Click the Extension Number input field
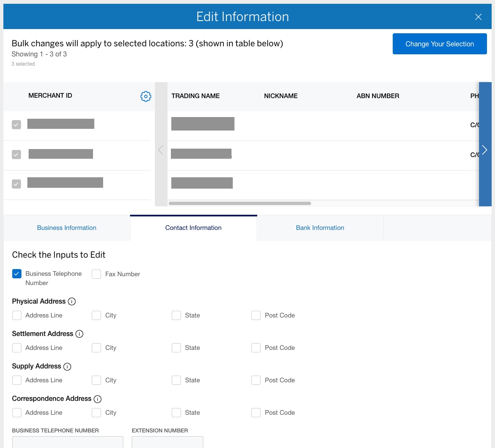 (168, 442)
